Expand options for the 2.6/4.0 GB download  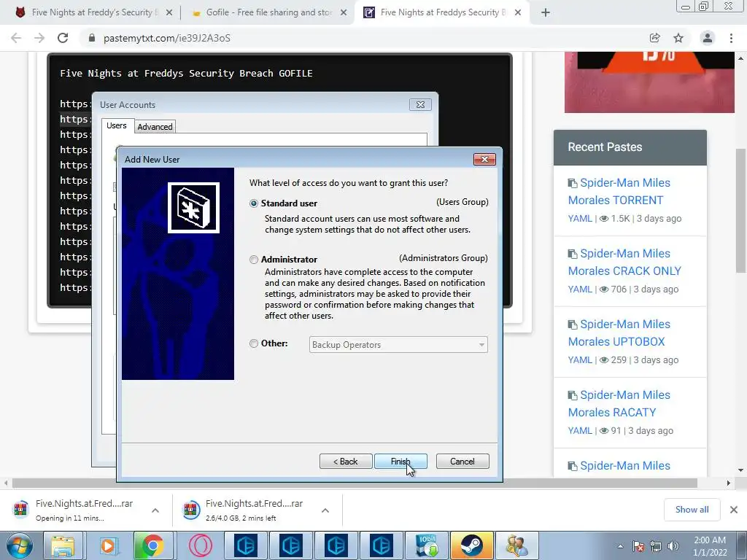point(325,510)
